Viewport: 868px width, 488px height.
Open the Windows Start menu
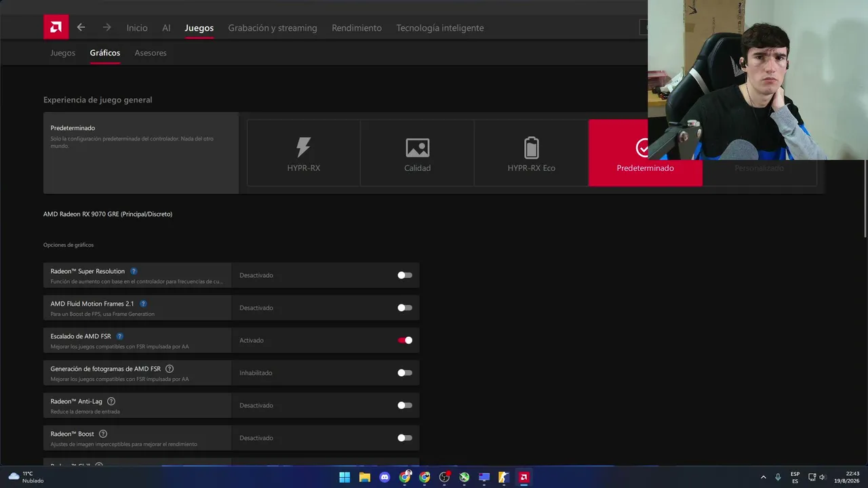[x=344, y=477]
